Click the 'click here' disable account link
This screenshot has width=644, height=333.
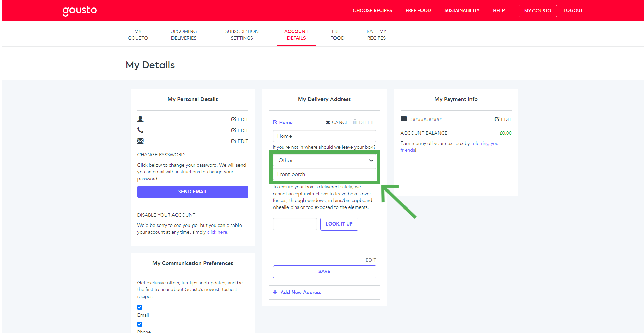pyautogui.click(x=217, y=232)
